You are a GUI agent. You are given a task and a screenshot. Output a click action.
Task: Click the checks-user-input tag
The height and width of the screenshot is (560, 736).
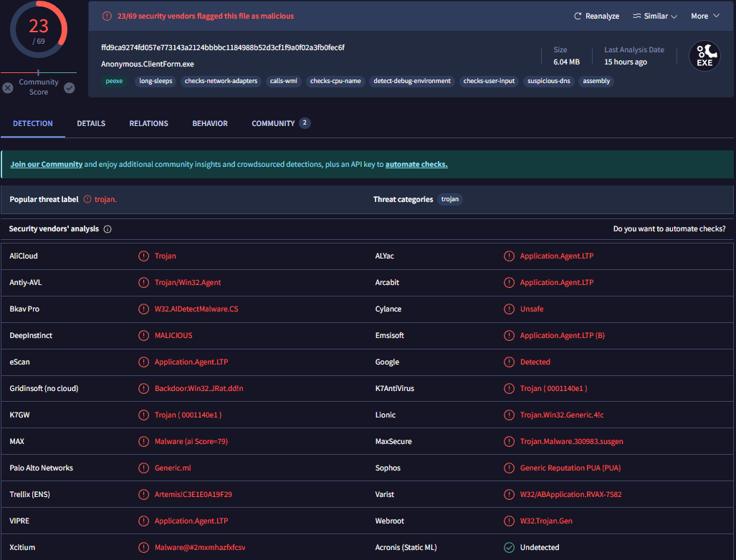pyautogui.click(x=489, y=81)
